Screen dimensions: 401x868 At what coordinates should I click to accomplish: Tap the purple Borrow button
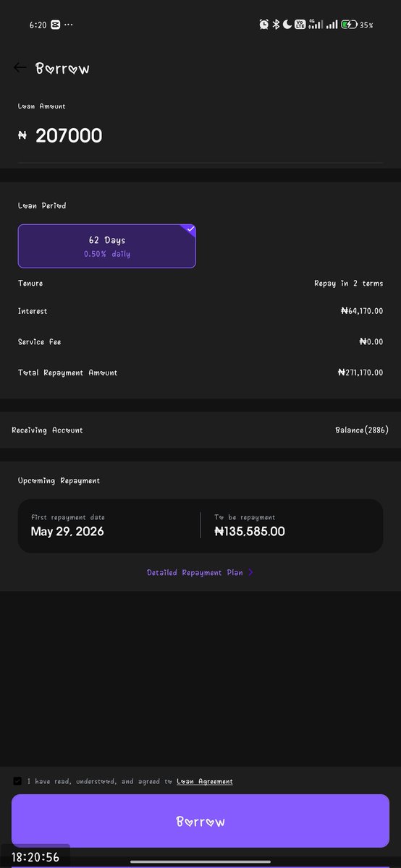(x=200, y=821)
